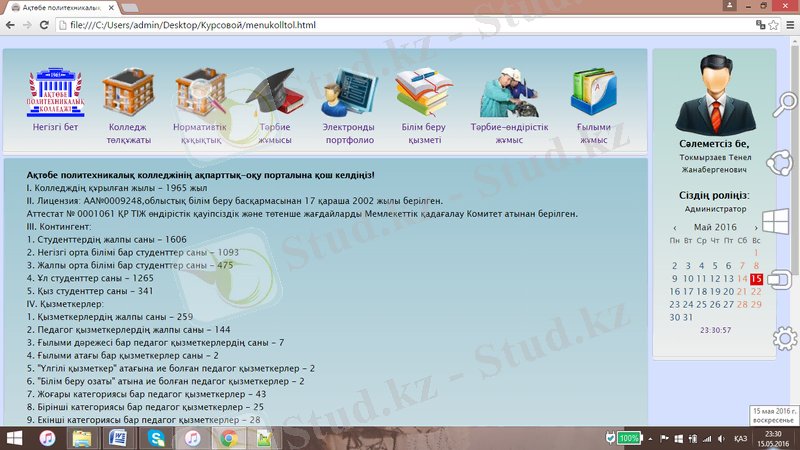Click the address bar URL field
The image size is (800, 450).
pos(403,25)
